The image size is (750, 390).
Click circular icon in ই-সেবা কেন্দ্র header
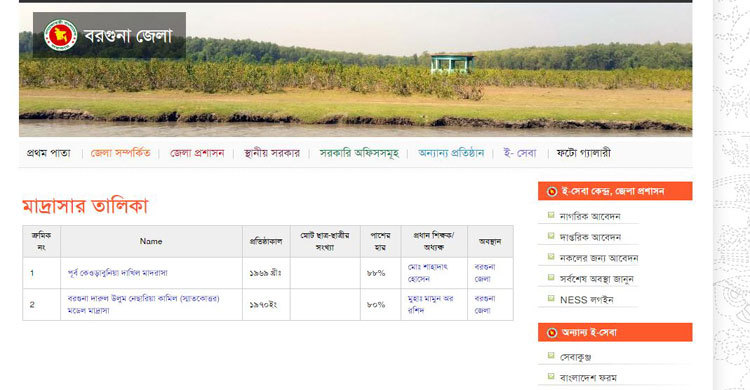click(552, 191)
